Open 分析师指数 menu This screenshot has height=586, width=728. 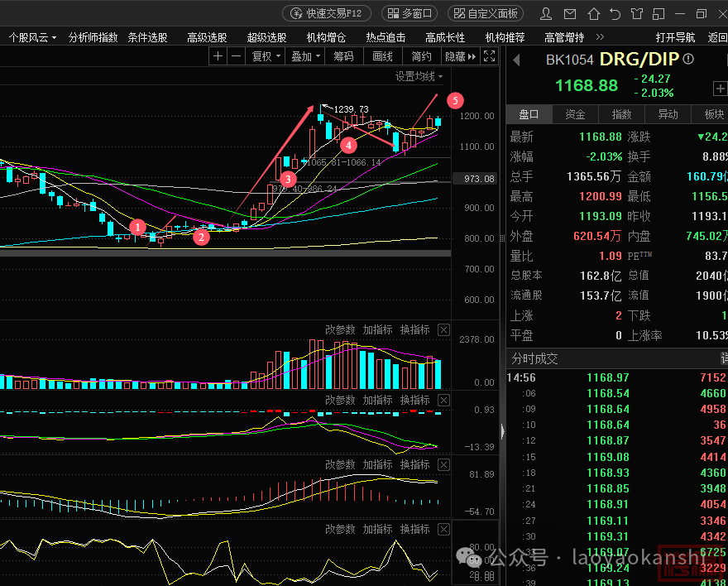(93, 37)
